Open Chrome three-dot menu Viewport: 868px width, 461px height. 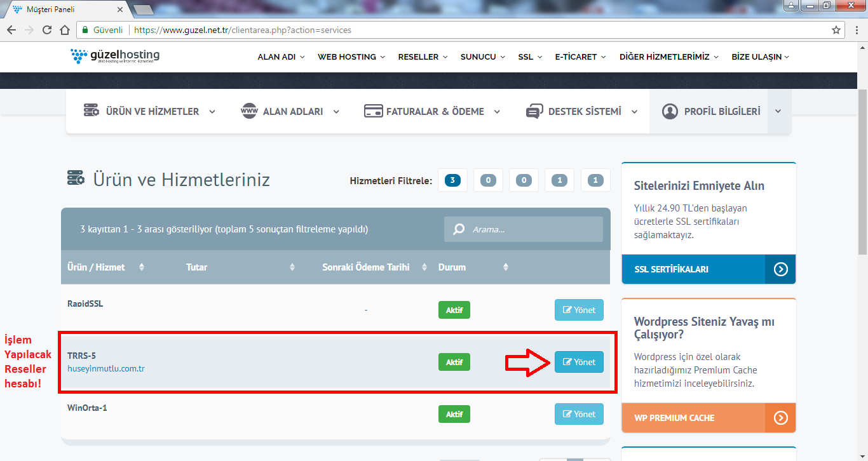[856, 30]
